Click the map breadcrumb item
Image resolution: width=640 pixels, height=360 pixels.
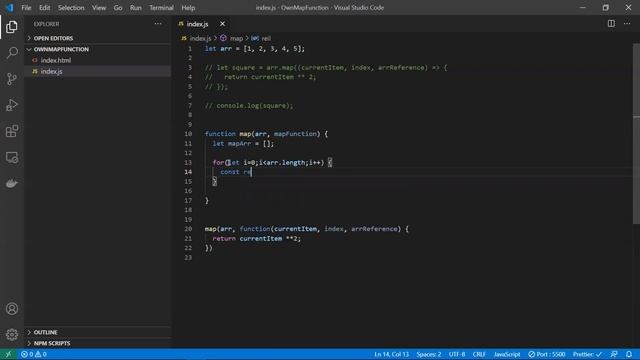coord(236,38)
